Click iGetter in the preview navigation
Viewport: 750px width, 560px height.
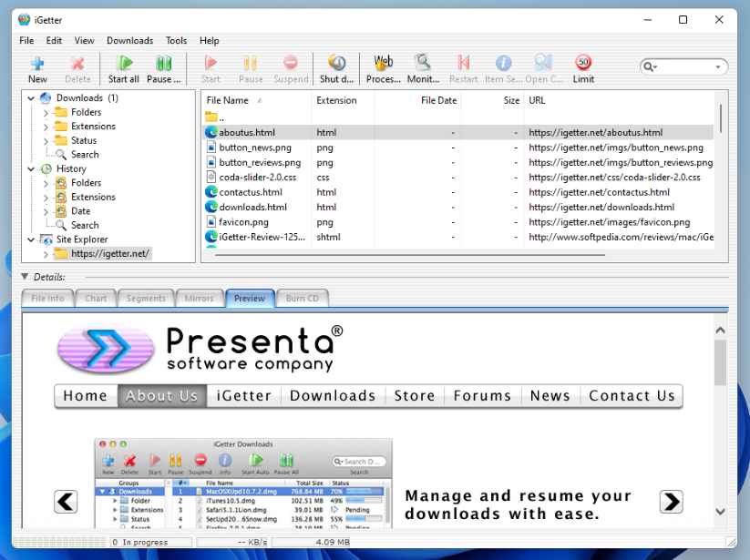244,395
